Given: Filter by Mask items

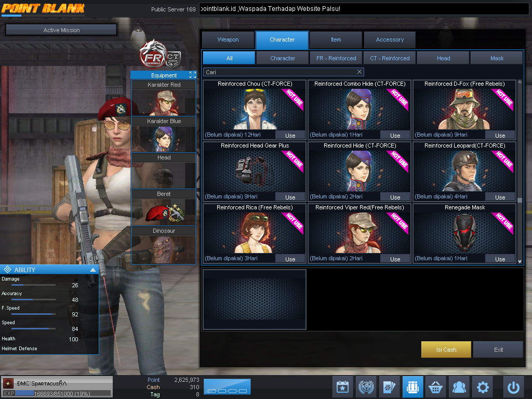Looking at the screenshot, I should (497, 58).
